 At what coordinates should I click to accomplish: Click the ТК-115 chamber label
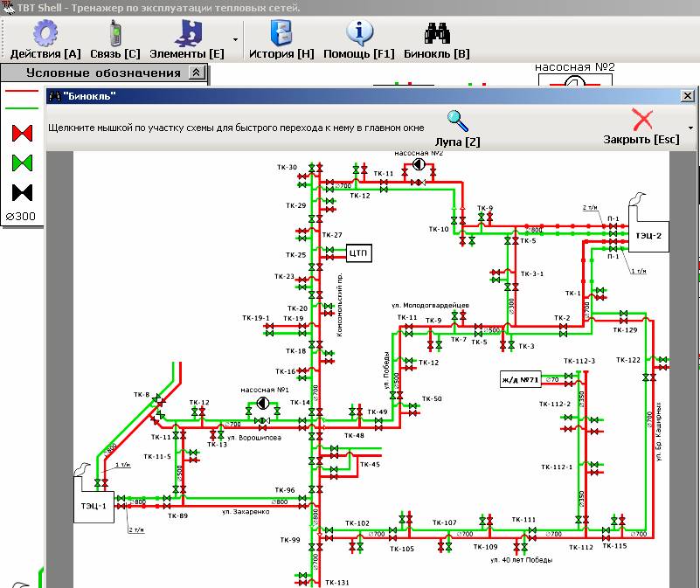point(614,545)
